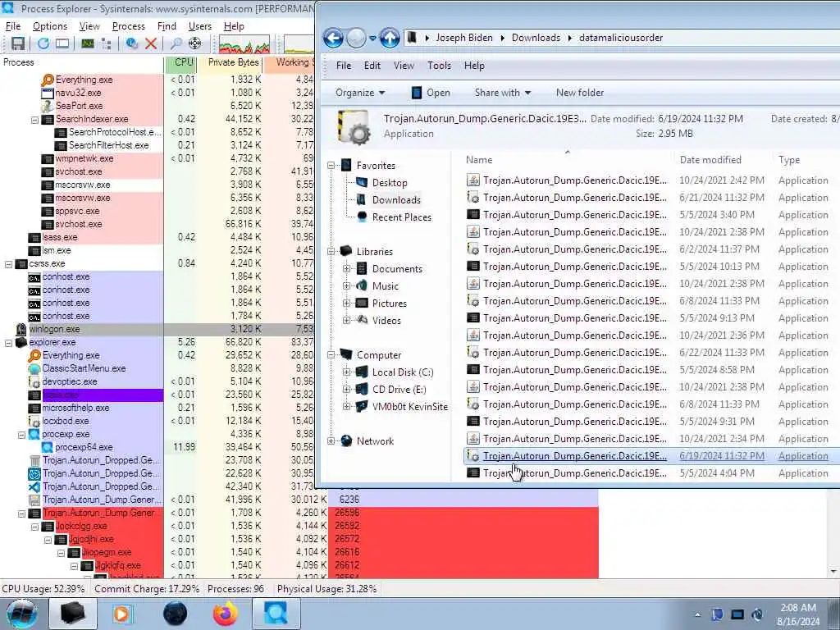Open the Options menu in Process Explorer
Screen dimensions: 840x630
[50, 25]
